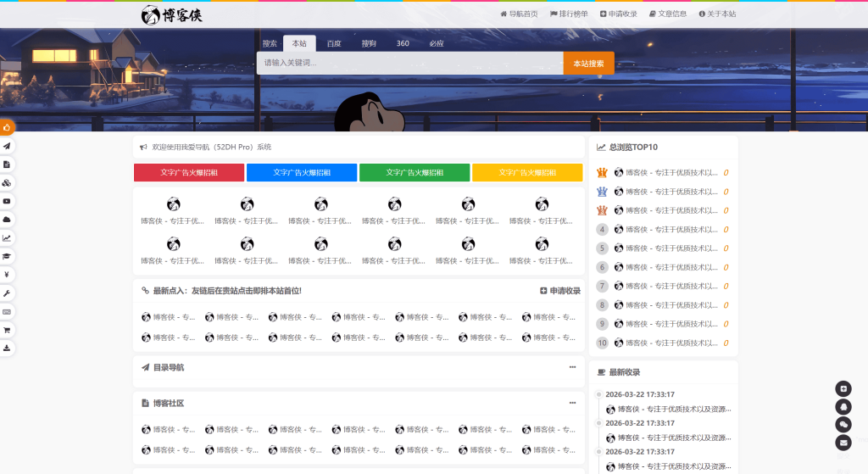Click the orange thumbs-up sidebar icon
Screen dimensions: 868x474
click(7, 128)
